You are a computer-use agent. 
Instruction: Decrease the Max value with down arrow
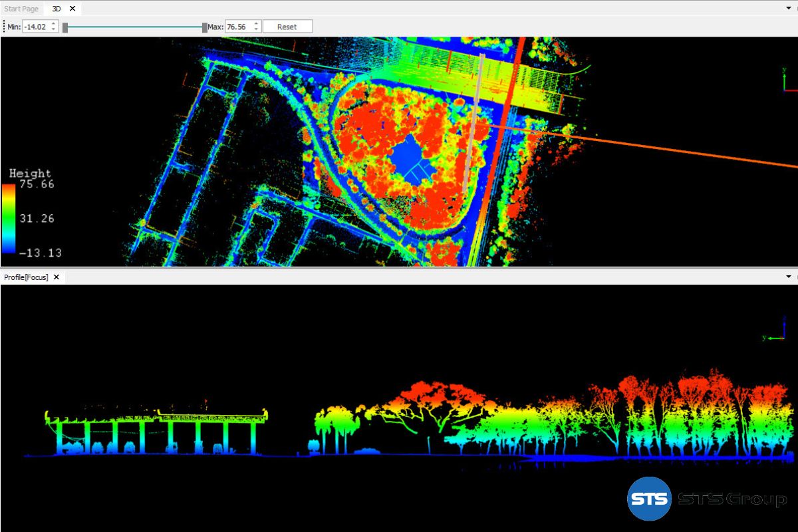click(x=257, y=30)
